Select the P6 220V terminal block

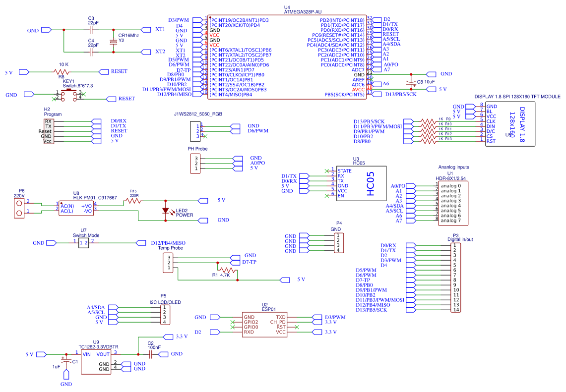coord(19,208)
